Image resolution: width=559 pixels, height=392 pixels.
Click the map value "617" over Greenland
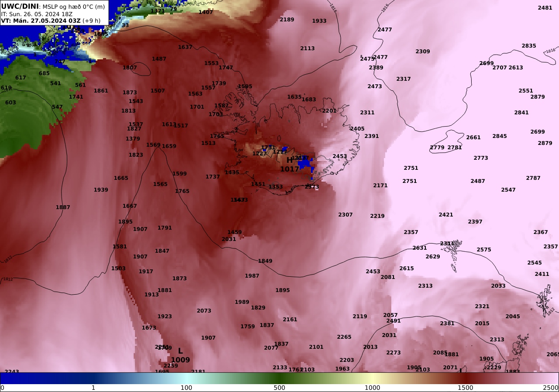[21, 78]
